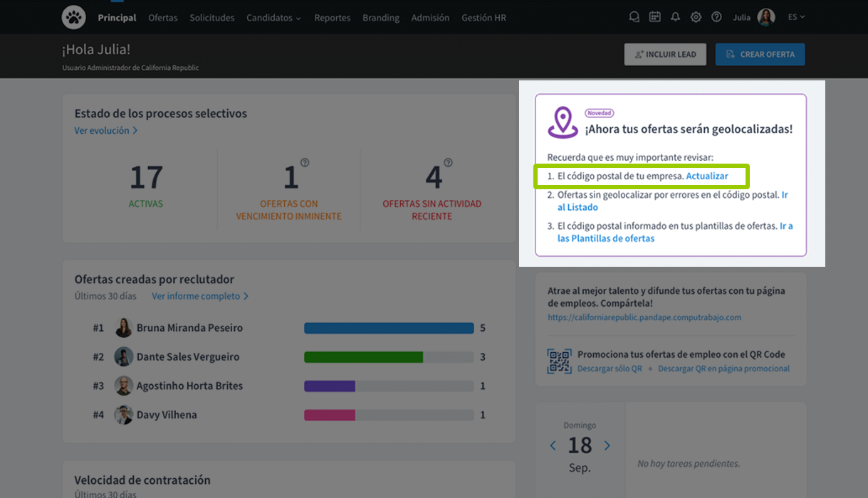This screenshot has height=498, width=868.
Task: Click the Incluir Lead button
Action: click(665, 54)
